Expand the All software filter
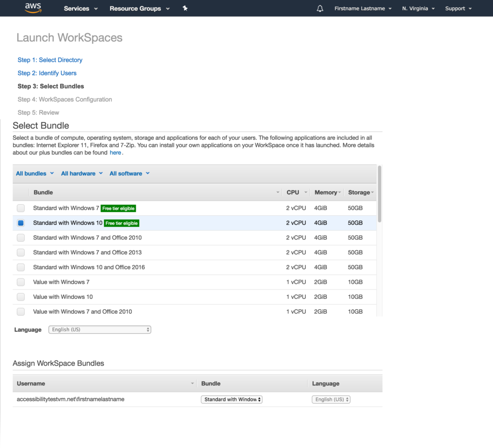This screenshot has height=448, width=493. click(x=130, y=173)
